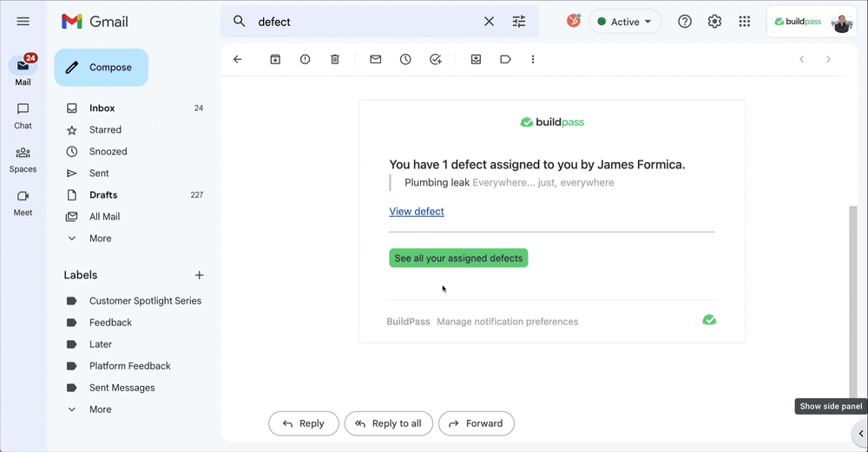Click the buildpass logo in the email

(x=552, y=122)
